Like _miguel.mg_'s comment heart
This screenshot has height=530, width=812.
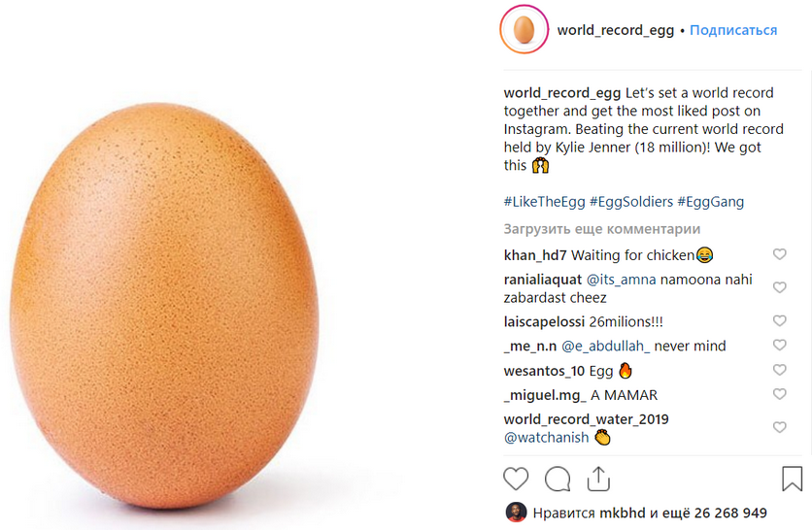[x=779, y=394]
